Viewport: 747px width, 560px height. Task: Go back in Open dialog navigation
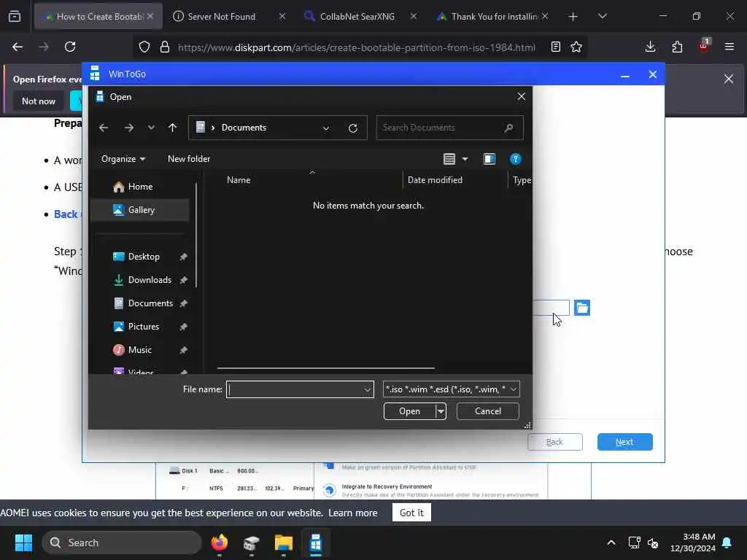click(x=104, y=128)
